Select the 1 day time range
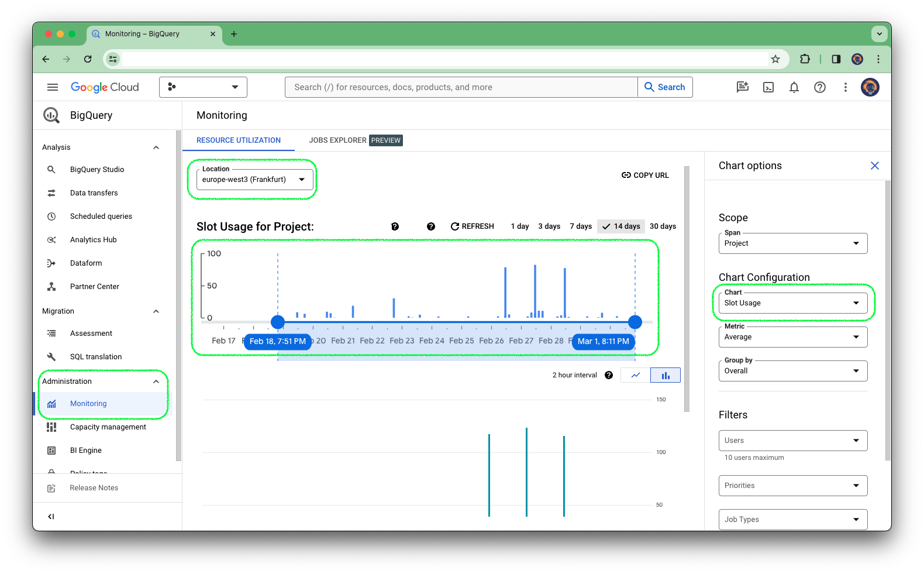The width and height of the screenshot is (924, 574). click(520, 226)
